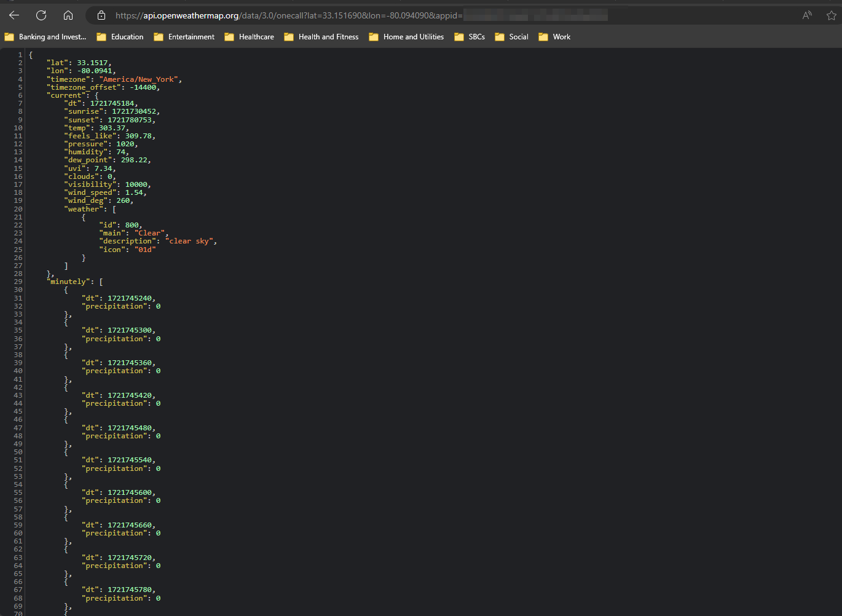Click the sunset value 1721780753
This screenshot has width=842, height=616.
pos(130,120)
